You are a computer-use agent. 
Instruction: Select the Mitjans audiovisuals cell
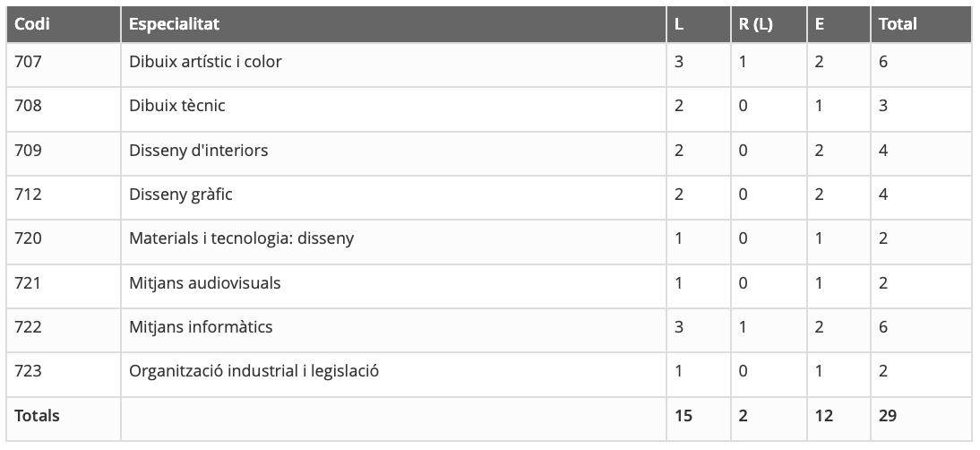204,282
